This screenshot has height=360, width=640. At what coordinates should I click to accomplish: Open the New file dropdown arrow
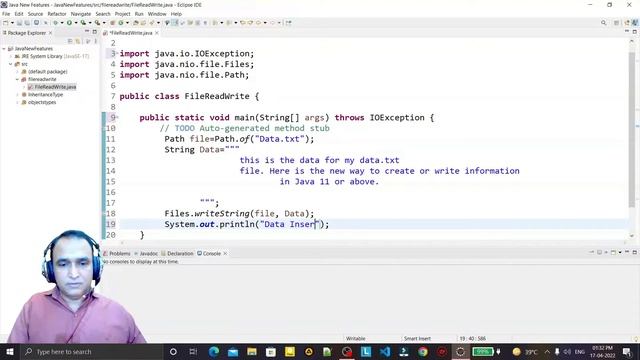tap(12, 23)
